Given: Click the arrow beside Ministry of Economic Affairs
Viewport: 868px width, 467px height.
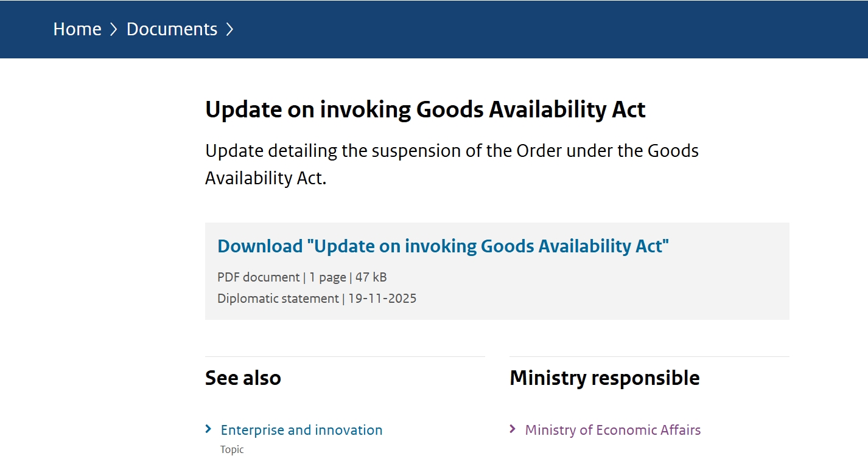Looking at the screenshot, I should (x=513, y=429).
